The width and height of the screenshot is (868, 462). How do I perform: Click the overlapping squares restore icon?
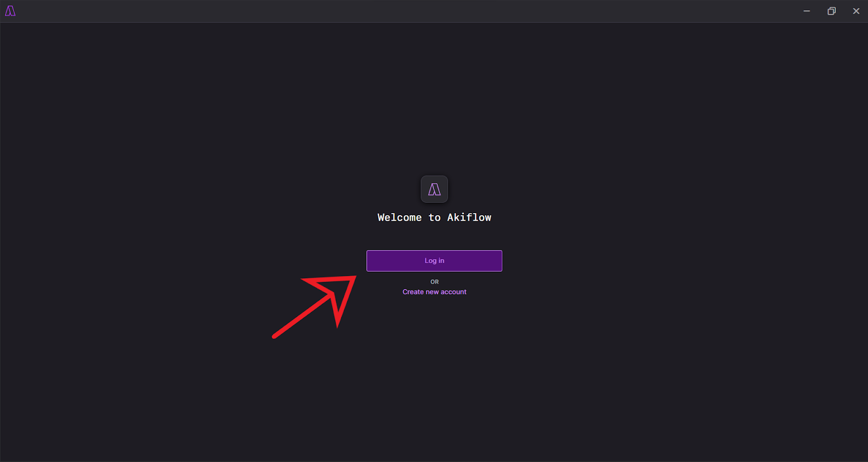[x=832, y=11]
